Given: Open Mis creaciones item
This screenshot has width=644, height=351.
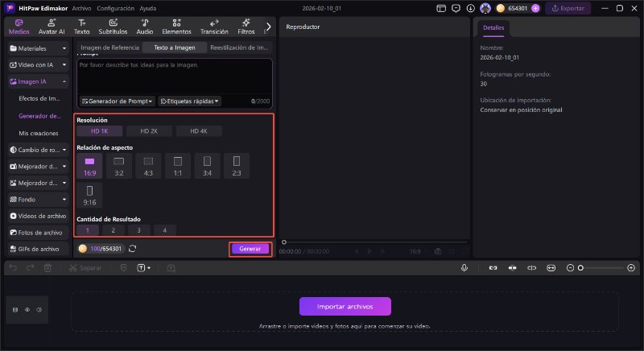Looking at the screenshot, I should [39, 134].
